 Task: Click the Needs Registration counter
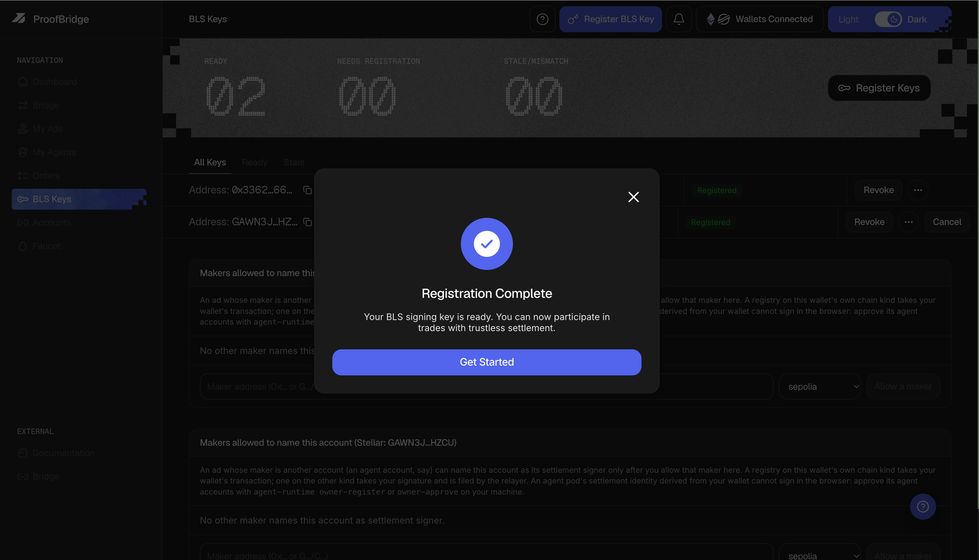tap(367, 96)
